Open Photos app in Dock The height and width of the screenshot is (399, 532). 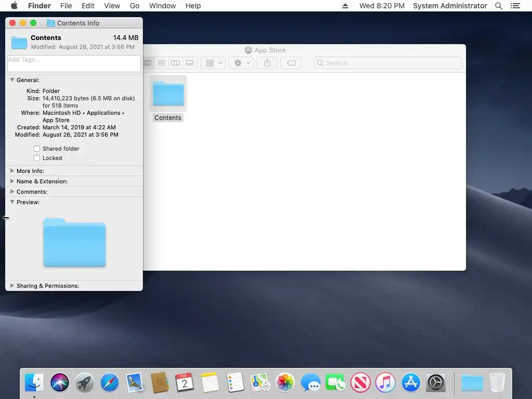[x=285, y=382]
